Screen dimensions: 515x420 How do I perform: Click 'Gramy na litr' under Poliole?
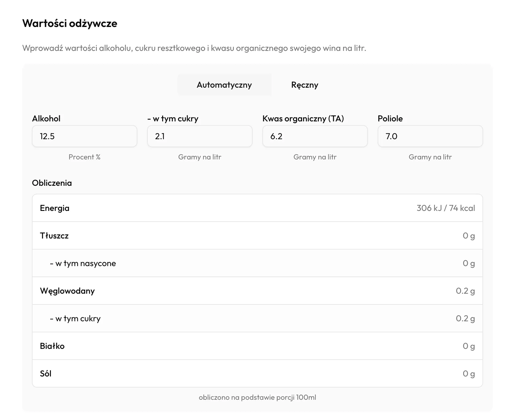coord(430,157)
